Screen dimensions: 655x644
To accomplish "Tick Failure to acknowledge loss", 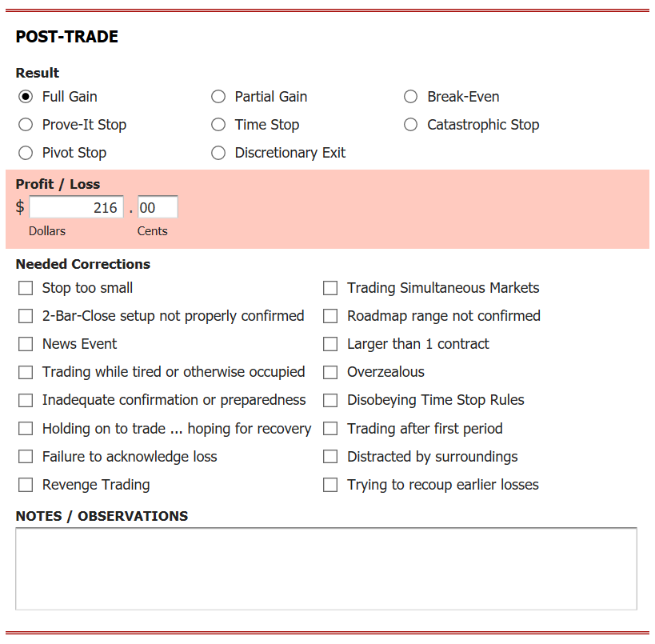I will [x=26, y=456].
